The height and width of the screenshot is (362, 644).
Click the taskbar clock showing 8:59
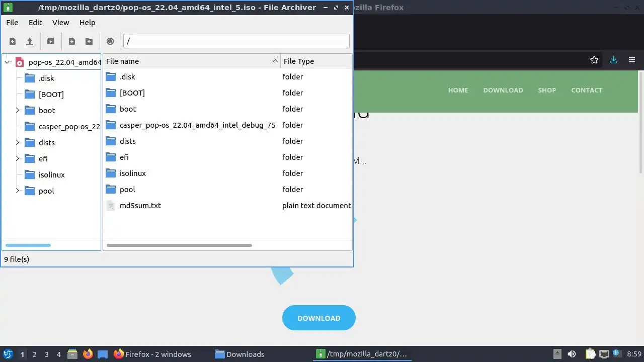(634, 354)
